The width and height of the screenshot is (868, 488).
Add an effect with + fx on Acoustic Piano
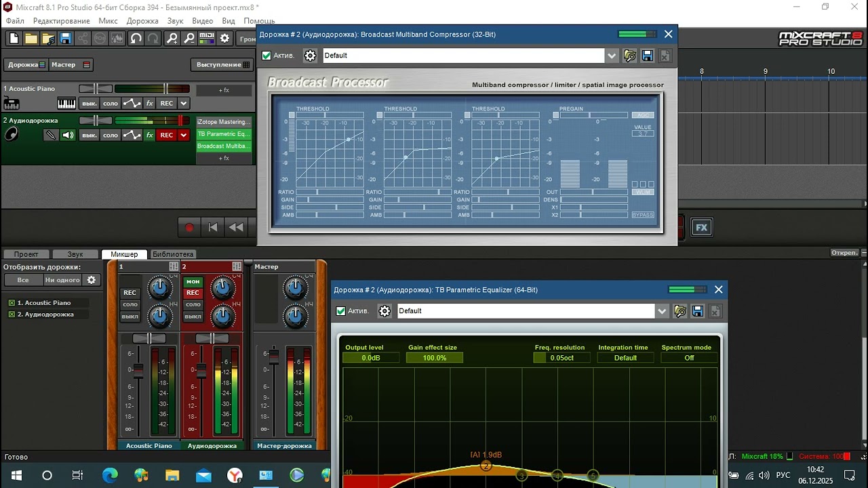pos(224,90)
